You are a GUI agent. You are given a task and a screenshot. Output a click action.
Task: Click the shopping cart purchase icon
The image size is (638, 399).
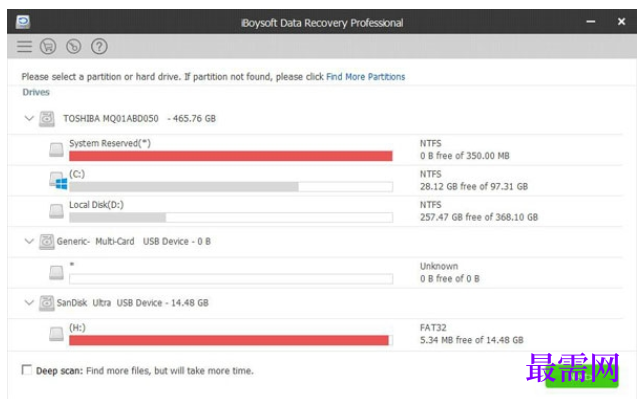(x=48, y=46)
